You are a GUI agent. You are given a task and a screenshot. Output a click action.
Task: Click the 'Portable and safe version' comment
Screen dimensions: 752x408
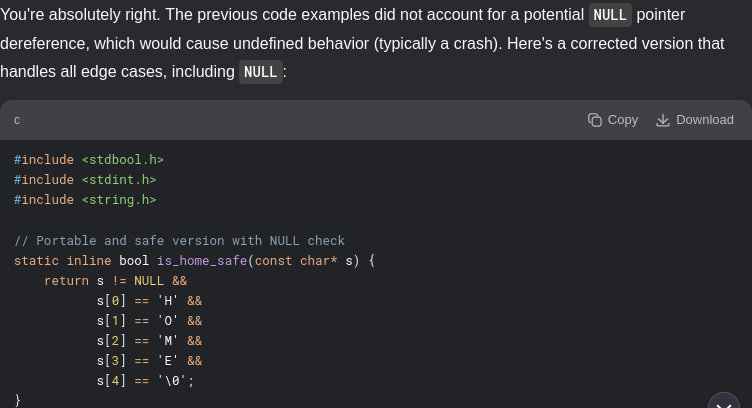179,241
